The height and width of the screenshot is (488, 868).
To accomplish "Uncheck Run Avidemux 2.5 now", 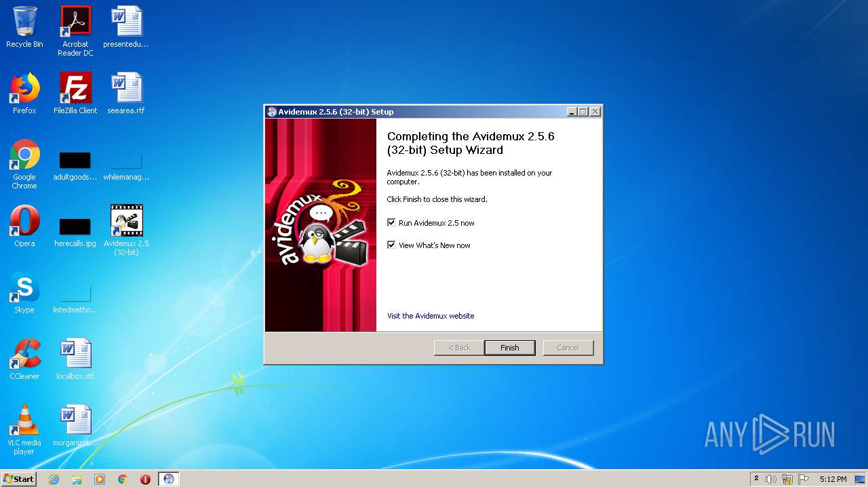I will pyautogui.click(x=391, y=222).
